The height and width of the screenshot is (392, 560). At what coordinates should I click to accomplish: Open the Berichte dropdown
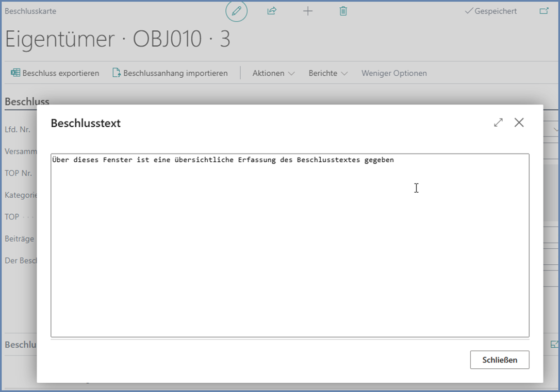(327, 73)
